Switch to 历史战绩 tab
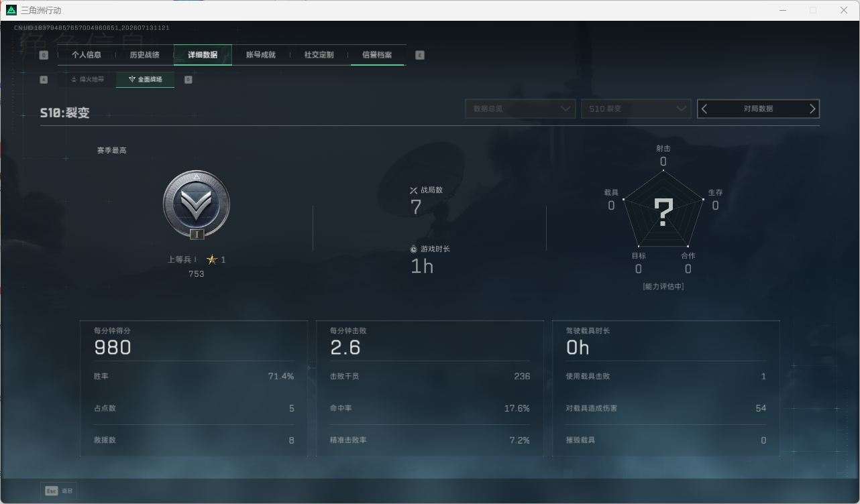 [144, 55]
